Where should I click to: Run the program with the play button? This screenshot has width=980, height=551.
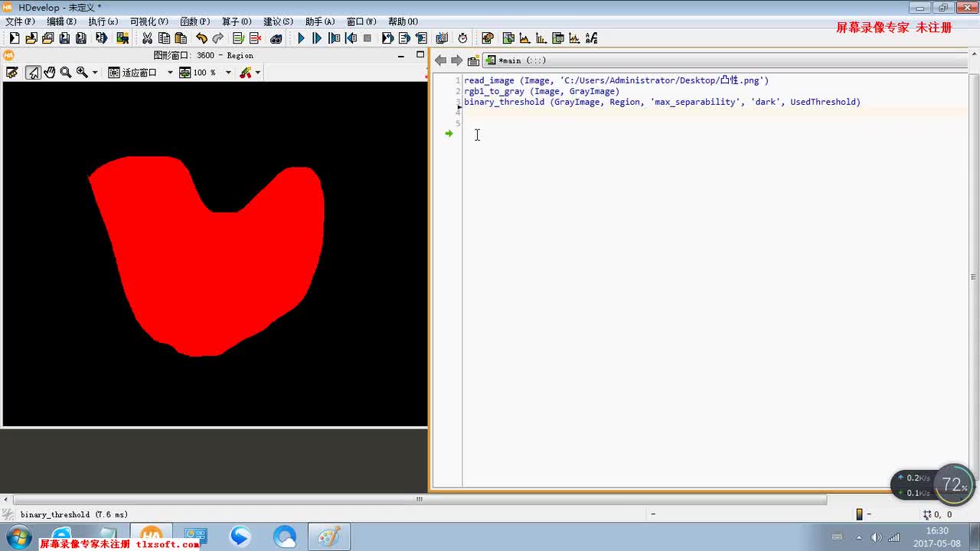coord(301,38)
